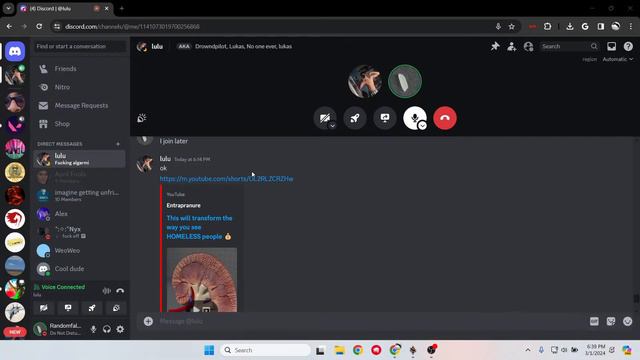Click lulu username in message header
Image resolution: width=640 pixels, height=360 pixels.
pyautogui.click(x=165, y=159)
